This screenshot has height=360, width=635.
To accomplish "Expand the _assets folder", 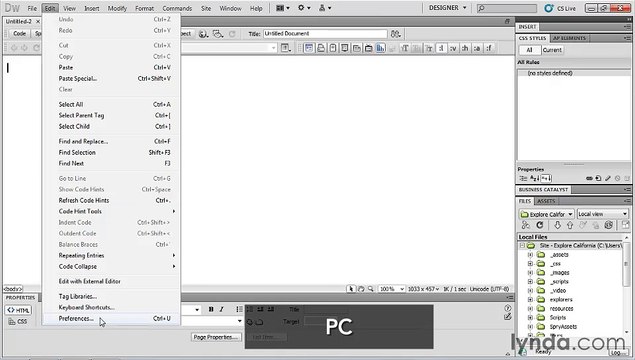I will [530, 255].
